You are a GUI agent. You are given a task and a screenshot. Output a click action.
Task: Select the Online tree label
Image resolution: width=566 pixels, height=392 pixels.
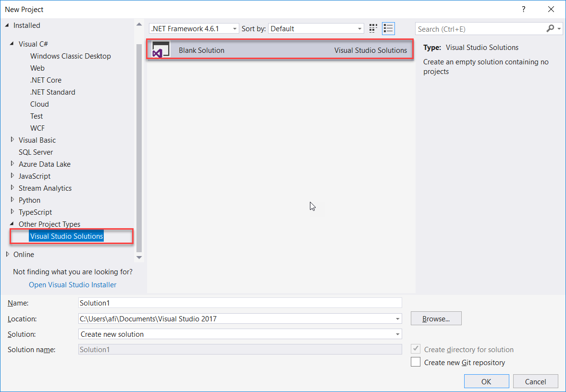pyautogui.click(x=24, y=255)
